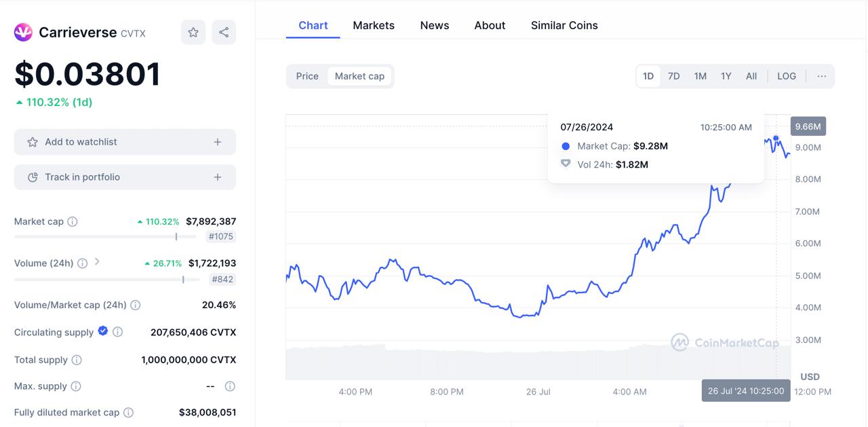Click the Carrieverse coin logo
Screen dimensions: 868x427
pyautogui.click(x=23, y=32)
